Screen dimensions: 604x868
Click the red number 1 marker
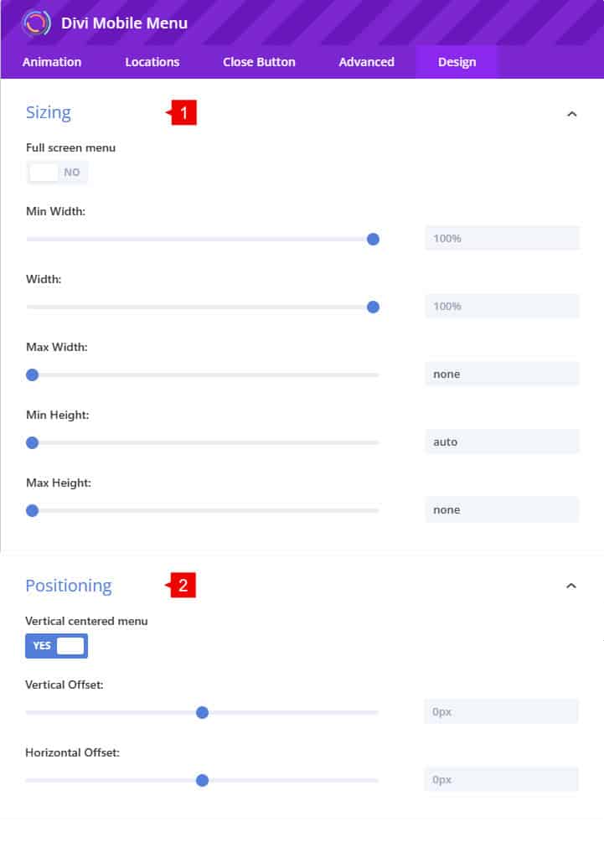(x=184, y=113)
